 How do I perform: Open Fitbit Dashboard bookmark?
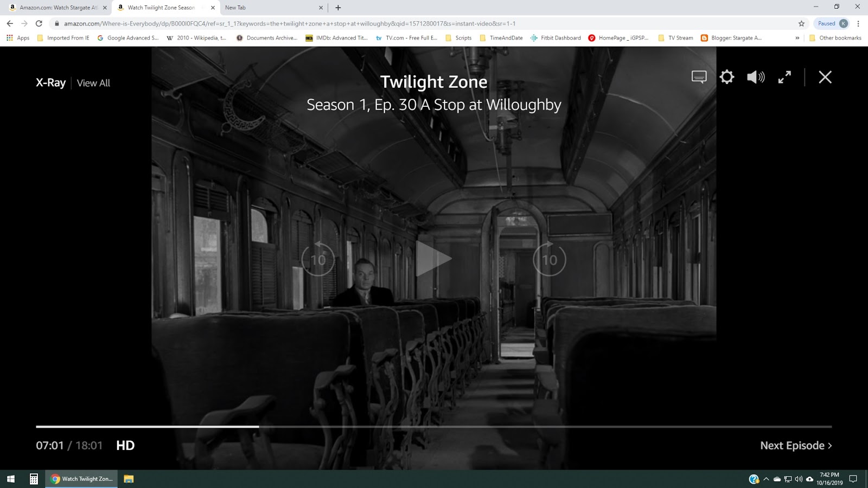click(x=556, y=38)
